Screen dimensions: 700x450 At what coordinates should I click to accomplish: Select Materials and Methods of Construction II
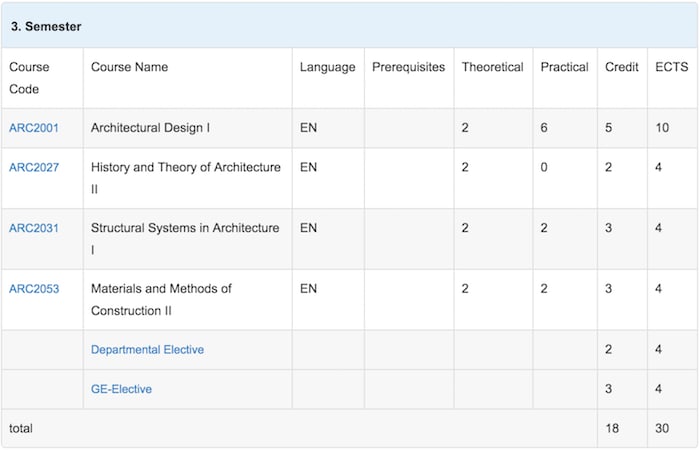coord(161,300)
